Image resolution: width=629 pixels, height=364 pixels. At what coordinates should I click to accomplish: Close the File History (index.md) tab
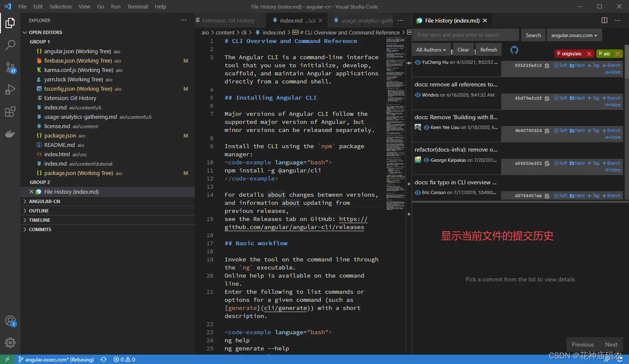tap(485, 20)
